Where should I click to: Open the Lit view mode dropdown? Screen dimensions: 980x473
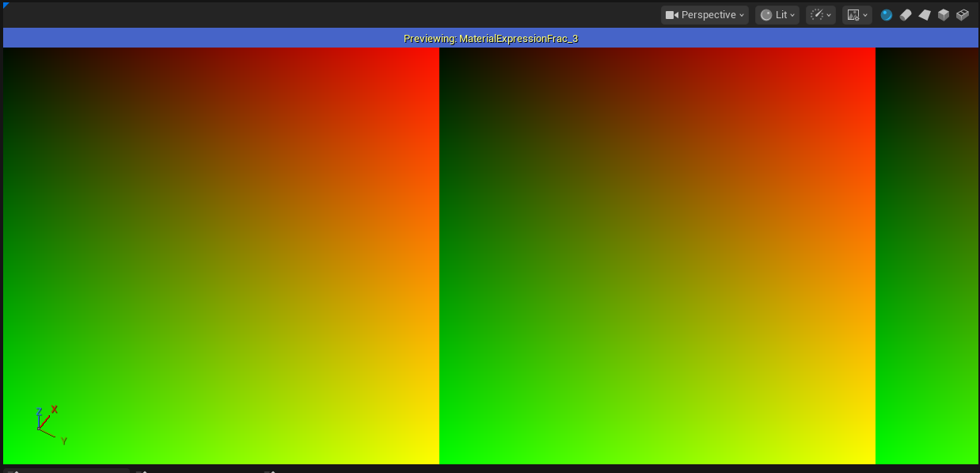pyautogui.click(x=777, y=15)
